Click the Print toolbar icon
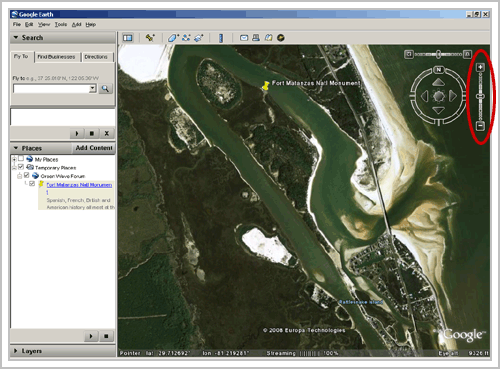The image size is (500, 369). [256, 38]
